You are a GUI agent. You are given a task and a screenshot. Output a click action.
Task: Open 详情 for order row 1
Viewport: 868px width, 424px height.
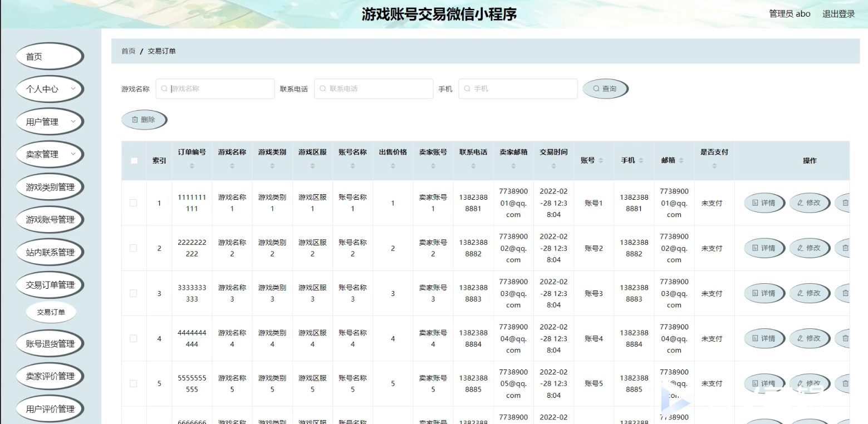pyautogui.click(x=764, y=203)
